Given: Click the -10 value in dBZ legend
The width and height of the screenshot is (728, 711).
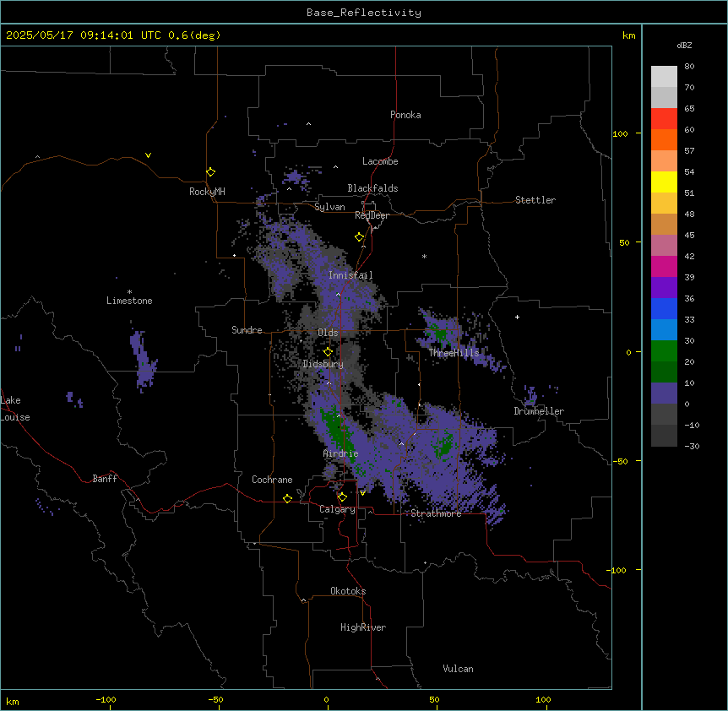Looking at the screenshot, I should pyautogui.click(x=692, y=425).
